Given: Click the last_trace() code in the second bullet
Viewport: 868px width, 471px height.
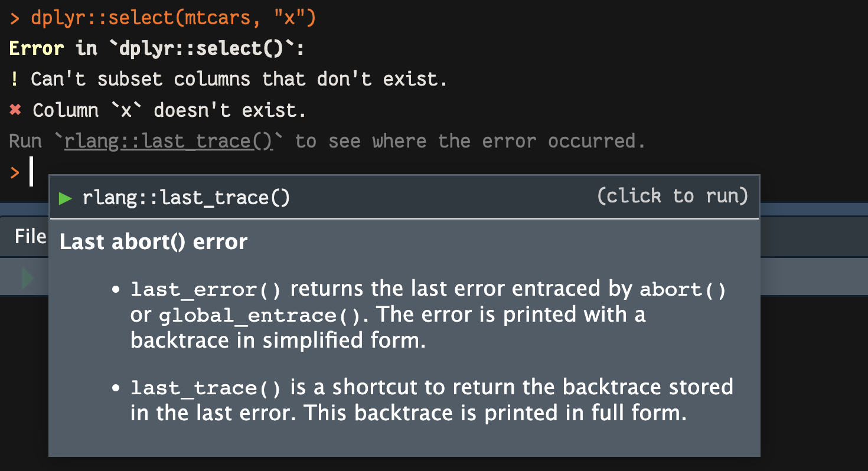Looking at the screenshot, I should click(207, 388).
